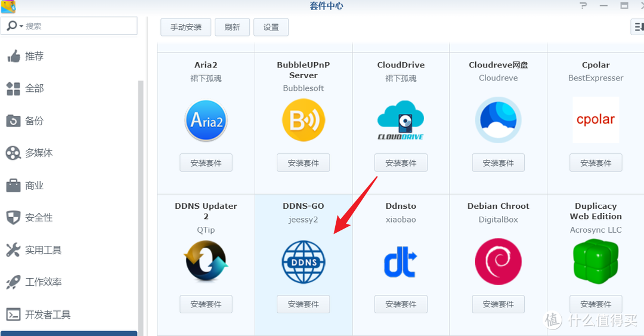Open the Ddnsto package icon
This screenshot has height=336, width=644.
[x=401, y=261]
